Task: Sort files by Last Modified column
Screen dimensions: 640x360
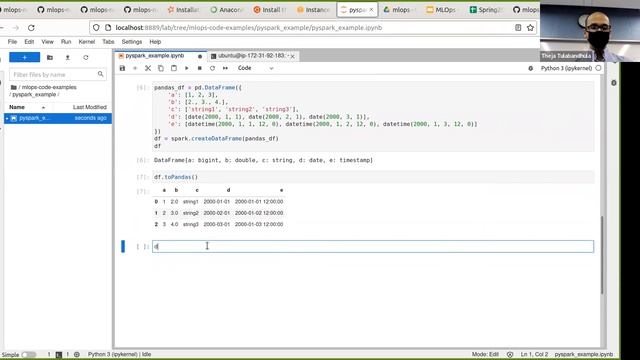Action: [90, 107]
